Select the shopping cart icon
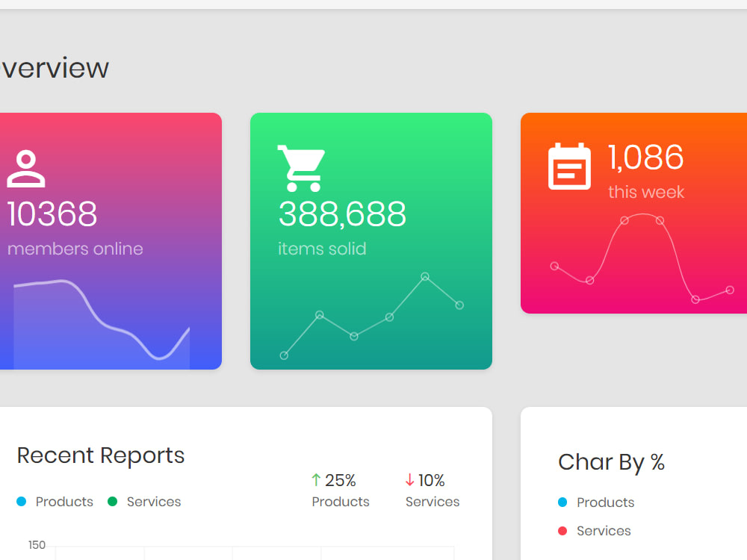 (300, 166)
